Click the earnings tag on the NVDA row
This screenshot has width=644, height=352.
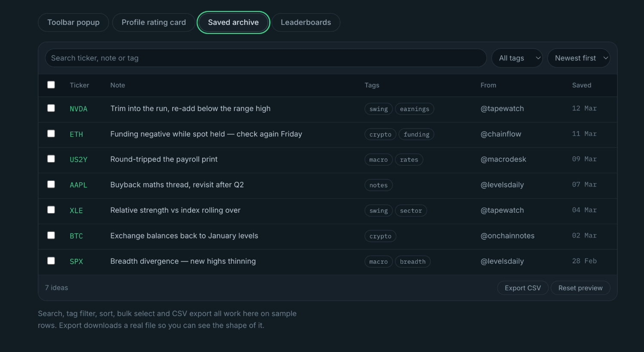pyautogui.click(x=415, y=109)
